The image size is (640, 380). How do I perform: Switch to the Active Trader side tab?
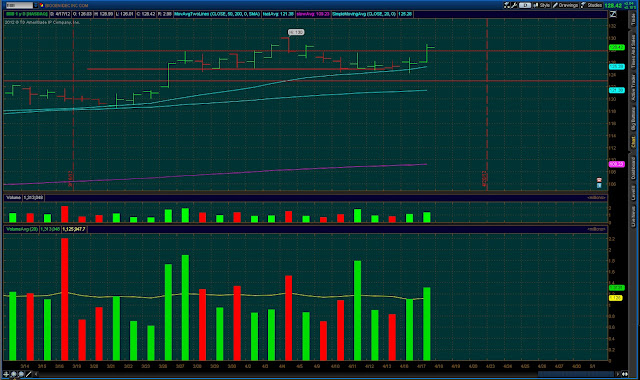pos(633,87)
